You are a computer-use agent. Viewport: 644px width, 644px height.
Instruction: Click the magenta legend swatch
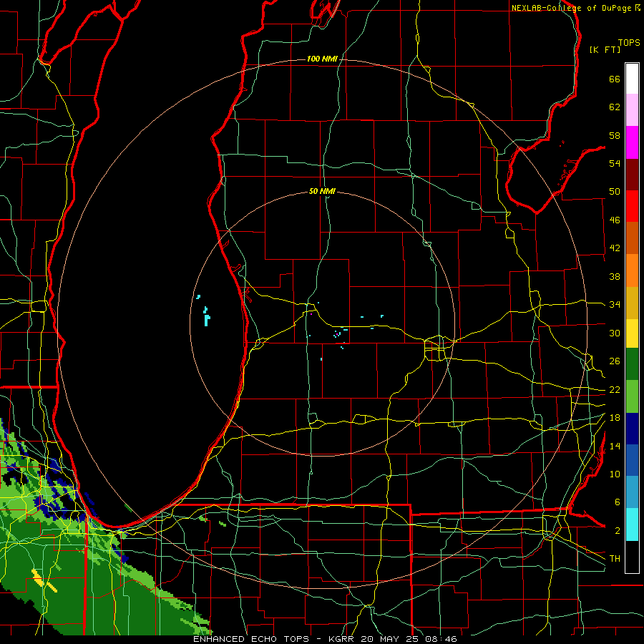[632, 142]
